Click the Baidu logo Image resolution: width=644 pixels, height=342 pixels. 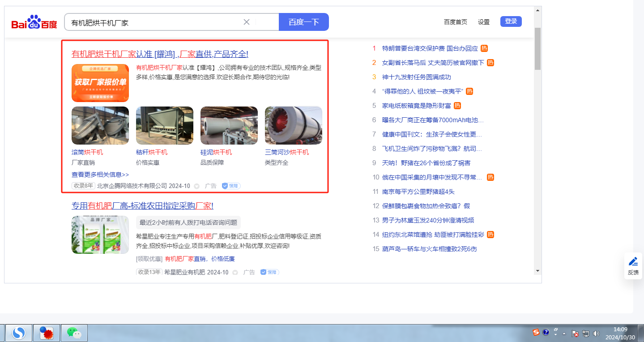point(34,22)
